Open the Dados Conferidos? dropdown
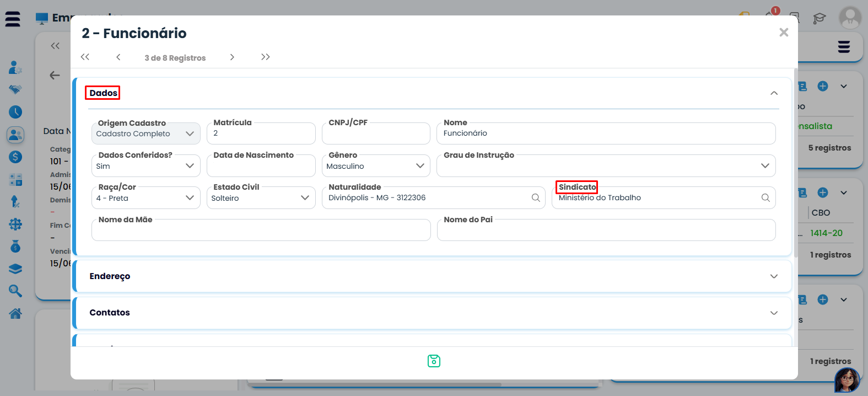868x396 pixels. coord(146,166)
